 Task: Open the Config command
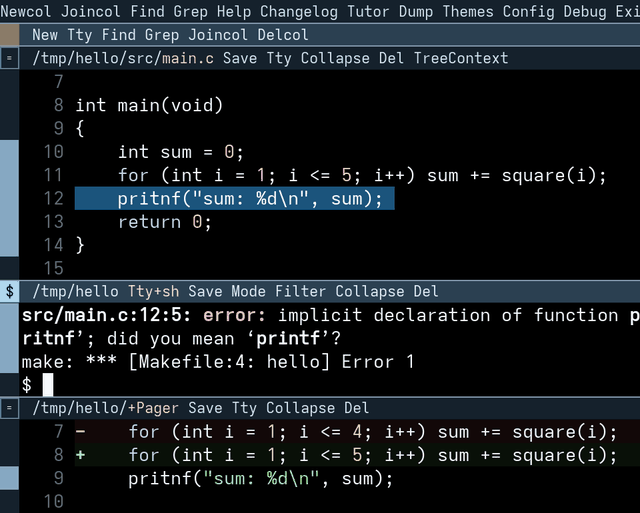click(529, 11)
